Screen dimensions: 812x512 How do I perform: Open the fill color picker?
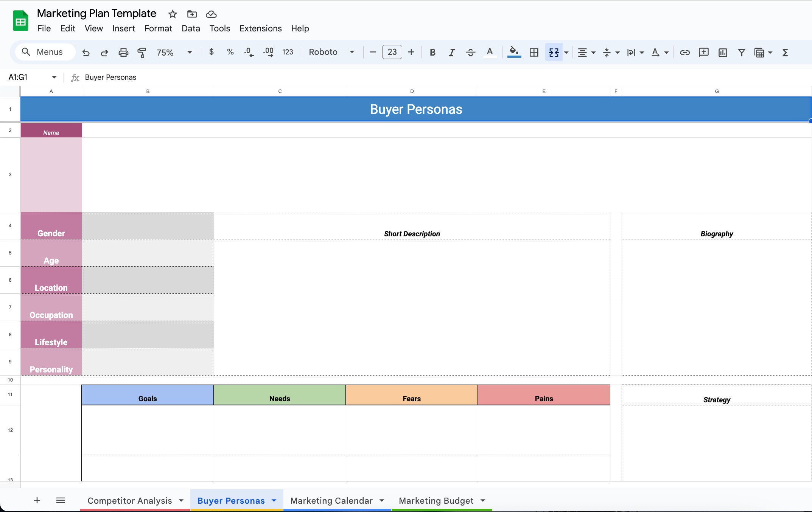pos(513,52)
